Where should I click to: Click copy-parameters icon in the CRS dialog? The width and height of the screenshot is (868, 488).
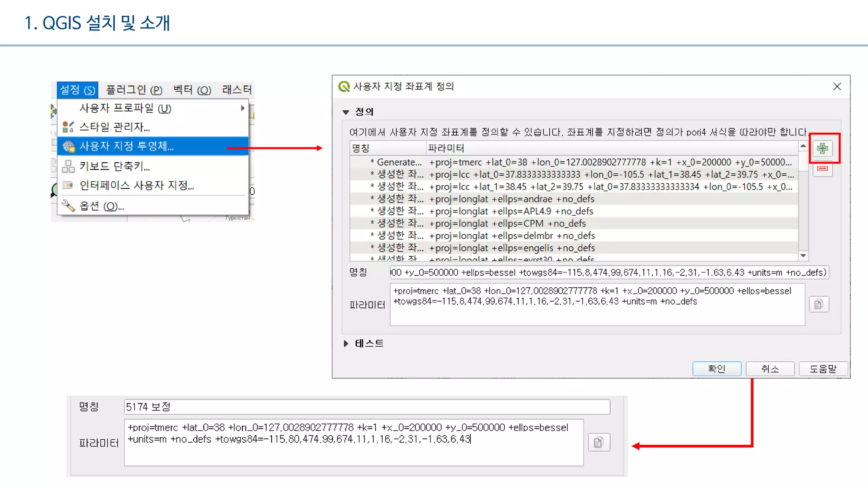[x=819, y=304]
